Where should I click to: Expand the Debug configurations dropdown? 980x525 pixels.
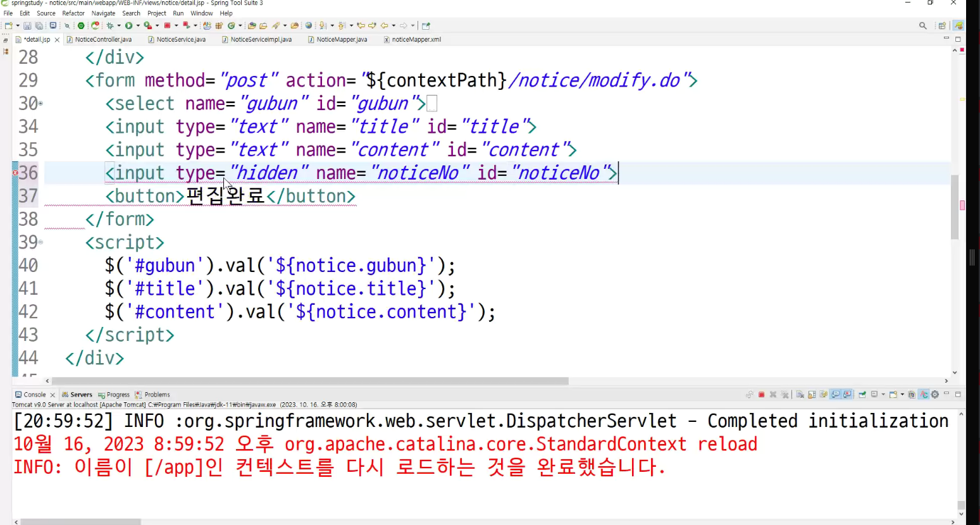[119, 26]
